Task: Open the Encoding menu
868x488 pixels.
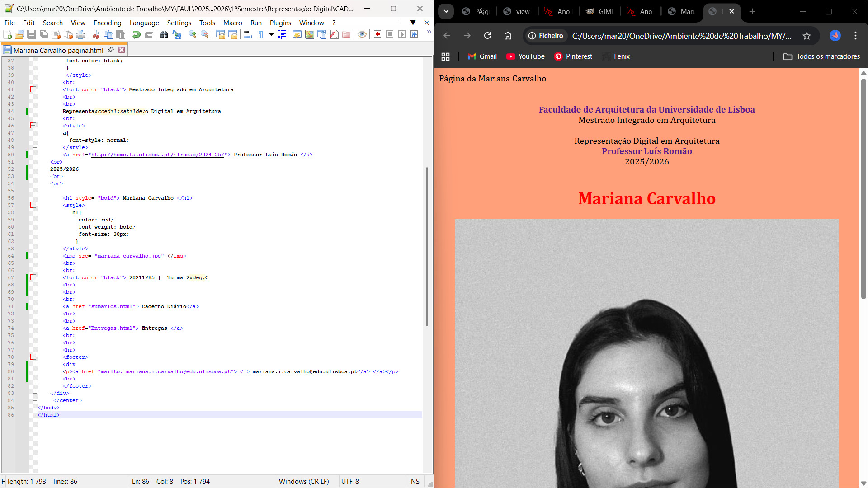Action: [107, 23]
